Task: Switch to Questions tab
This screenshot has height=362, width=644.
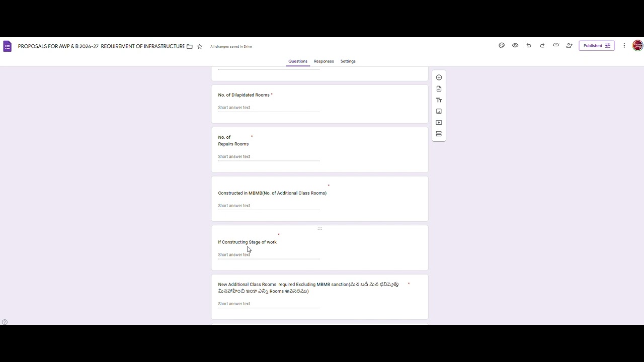Action: pos(298,61)
